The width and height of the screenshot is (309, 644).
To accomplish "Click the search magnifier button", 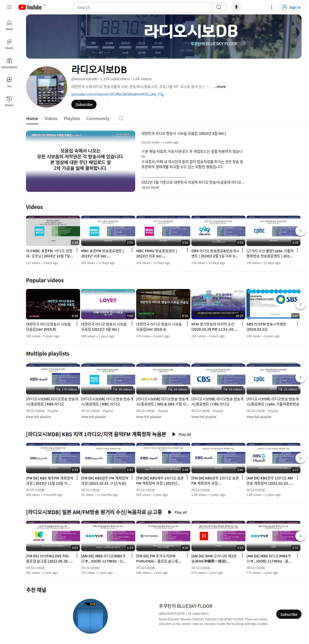I will tap(219, 7).
